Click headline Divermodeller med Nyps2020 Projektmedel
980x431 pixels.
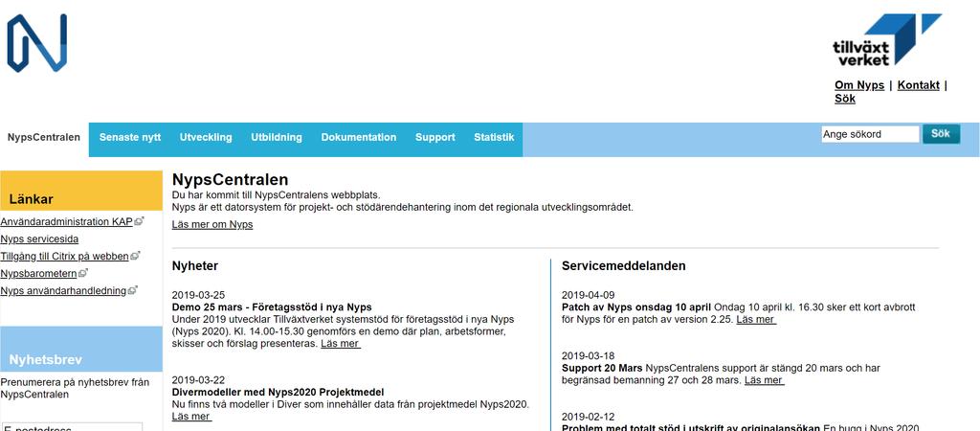tap(278, 393)
